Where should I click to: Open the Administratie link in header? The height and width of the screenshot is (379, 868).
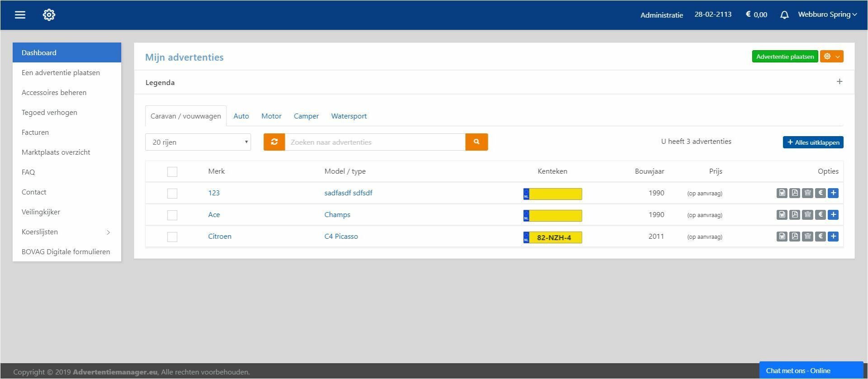pyautogui.click(x=661, y=15)
